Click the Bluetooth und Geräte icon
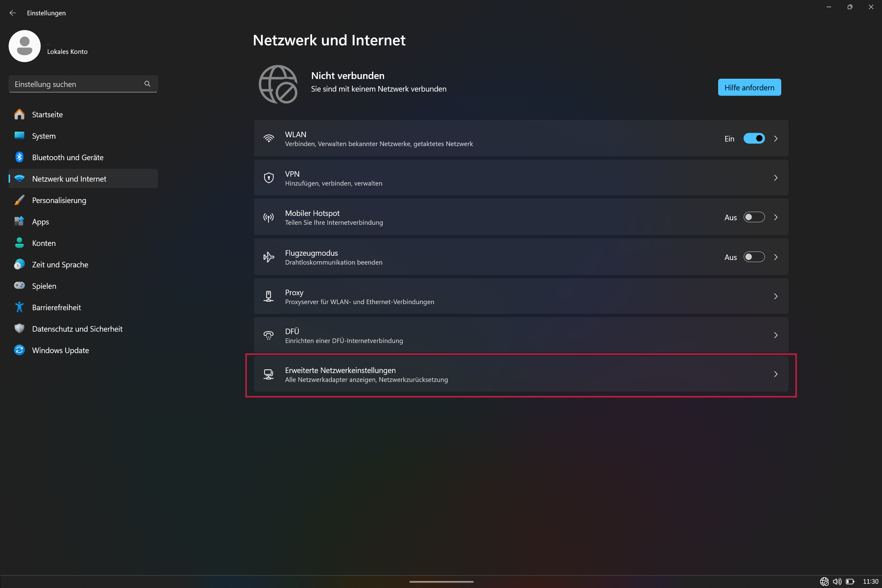This screenshot has height=588, width=882. click(x=20, y=157)
